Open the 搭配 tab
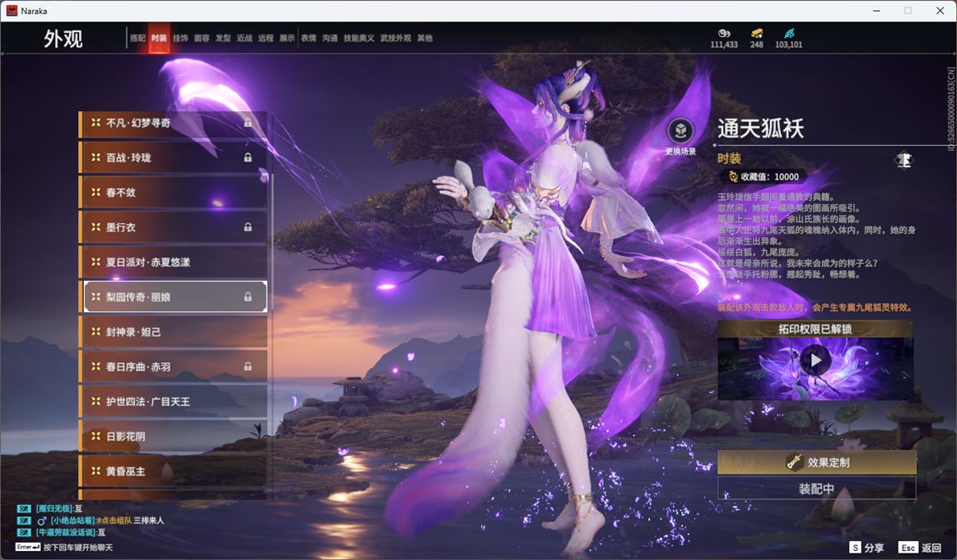This screenshot has width=957, height=560. tap(138, 38)
